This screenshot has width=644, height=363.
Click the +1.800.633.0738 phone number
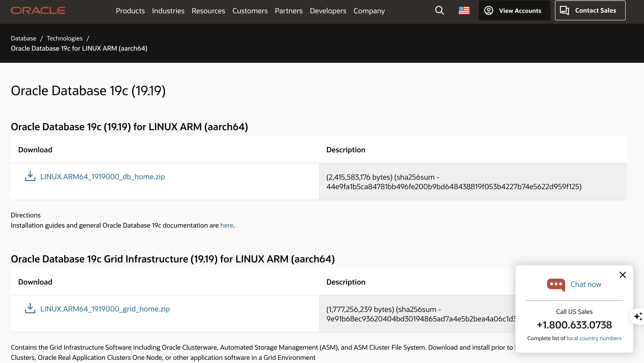574,325
